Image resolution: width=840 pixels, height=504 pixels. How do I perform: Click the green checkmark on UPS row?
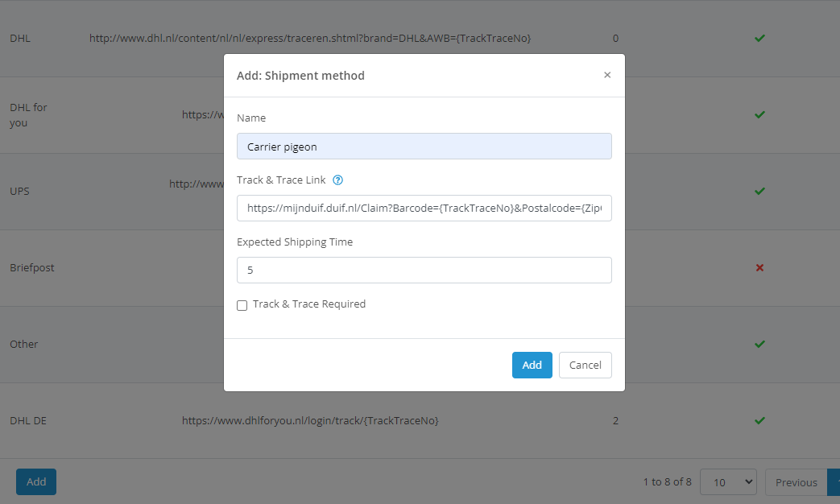click(759, 191)
